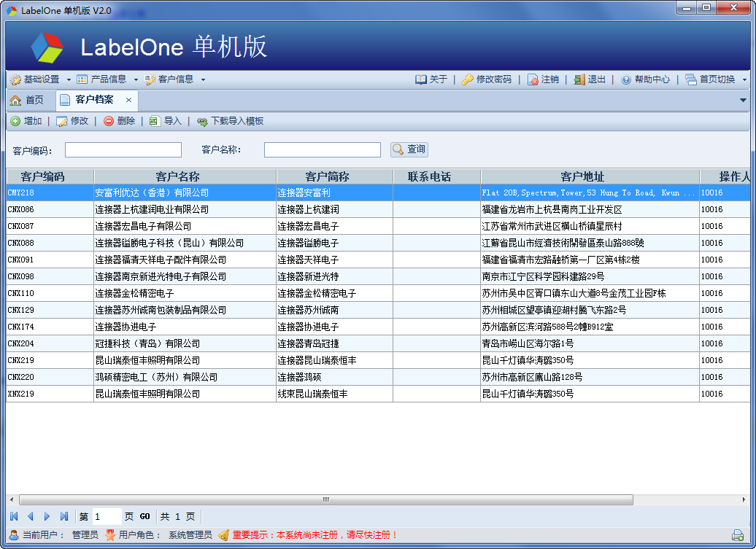The height and width of the screenshot is (549, 756).
Task: Focus the 客户编码 input field
Action: tap(123, 149)
